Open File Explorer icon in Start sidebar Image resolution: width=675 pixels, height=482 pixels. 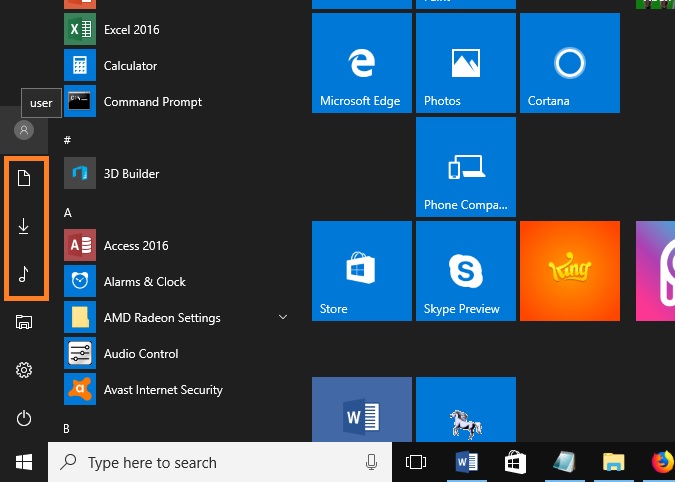click(24, 322)
